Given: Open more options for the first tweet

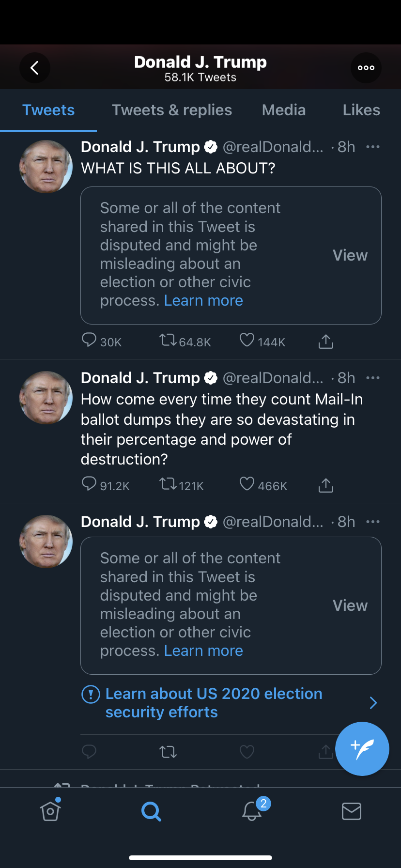Looking at the screenshot, I should pos(372,147).
